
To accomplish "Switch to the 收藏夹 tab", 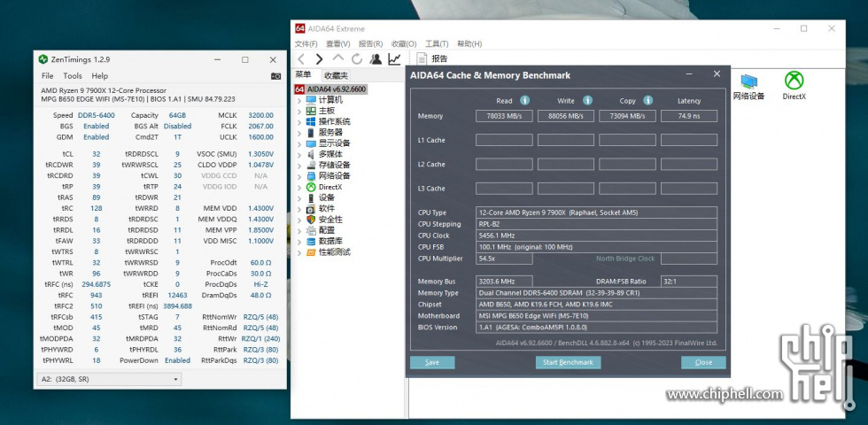I will [336, 76].
